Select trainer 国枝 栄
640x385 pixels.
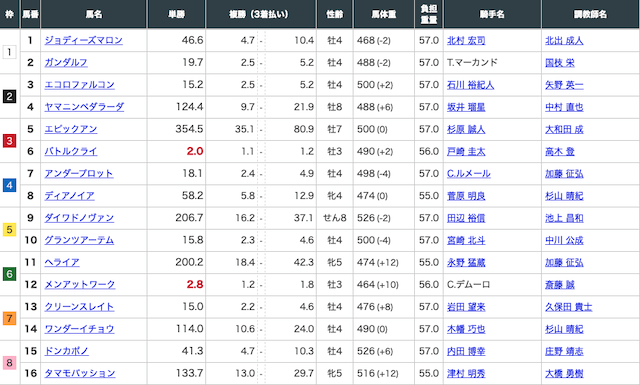click(x=560, y=63)
